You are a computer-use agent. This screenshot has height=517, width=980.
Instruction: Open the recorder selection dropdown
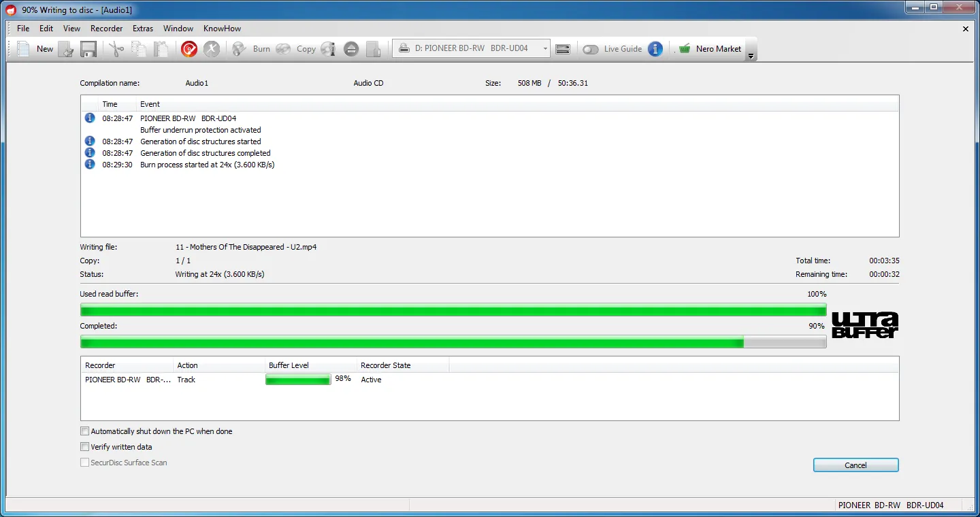point(544,48)
